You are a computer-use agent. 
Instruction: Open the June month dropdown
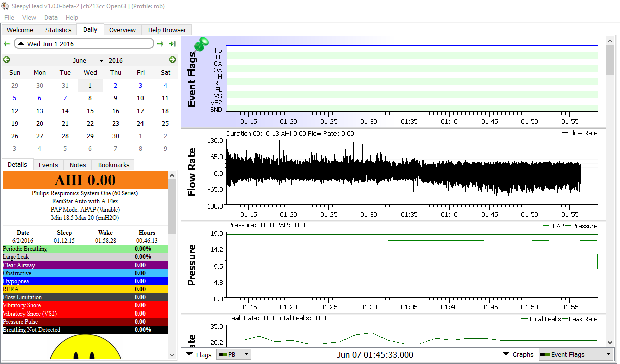(101, 61)
